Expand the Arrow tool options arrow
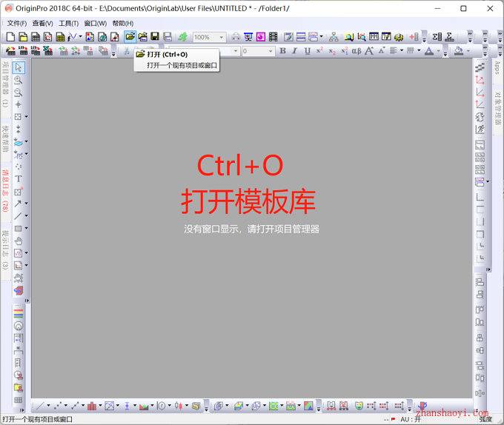 [27, 203]
